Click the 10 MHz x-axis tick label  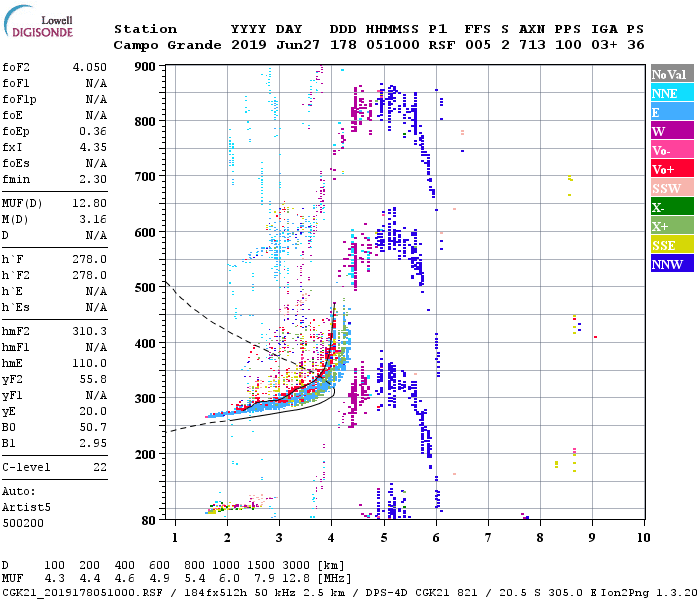tap(643, 538)
